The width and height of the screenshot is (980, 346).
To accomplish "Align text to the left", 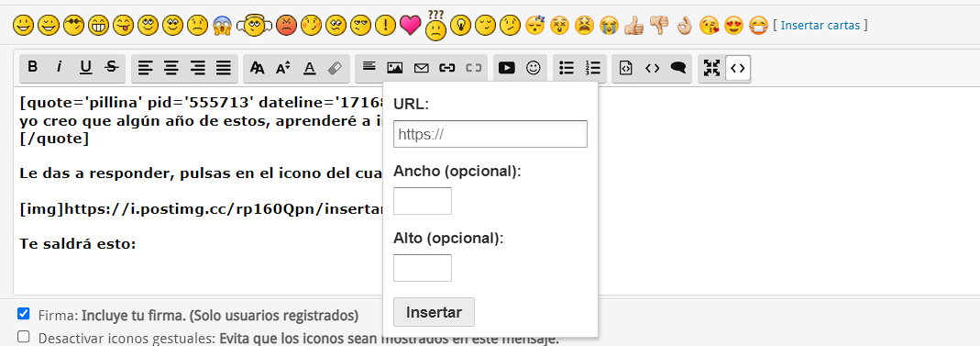I will pos(145,68).
